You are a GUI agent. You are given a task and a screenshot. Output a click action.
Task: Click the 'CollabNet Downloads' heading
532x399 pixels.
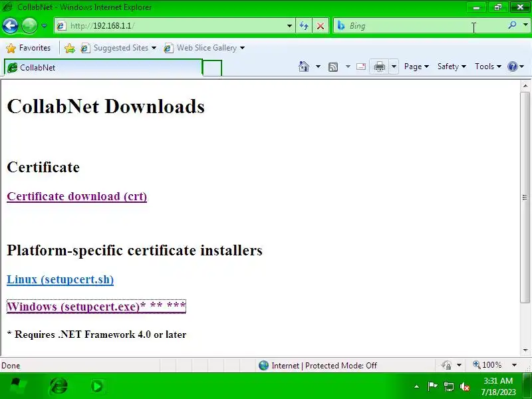click(x=106, y=106)
